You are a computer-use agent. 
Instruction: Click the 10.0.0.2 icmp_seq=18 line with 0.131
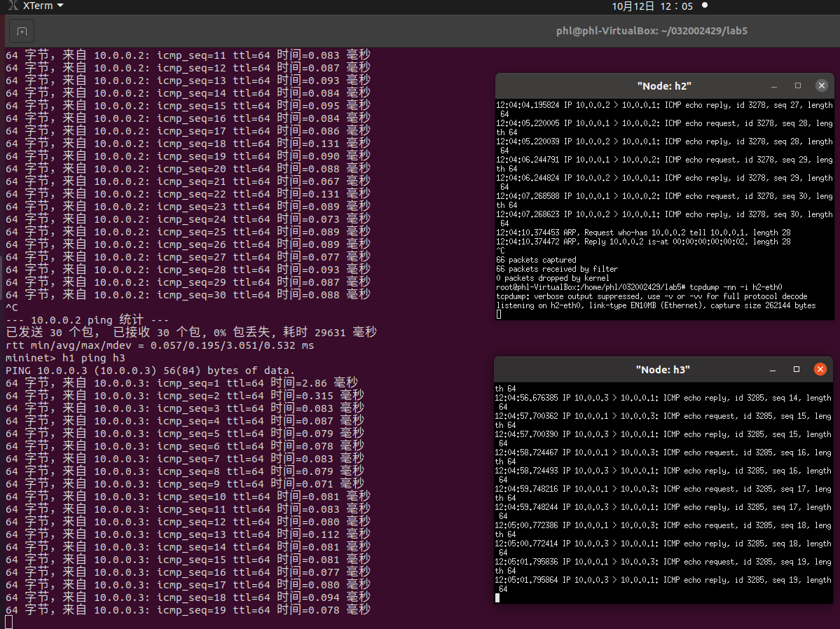click(x=188, y=144)
